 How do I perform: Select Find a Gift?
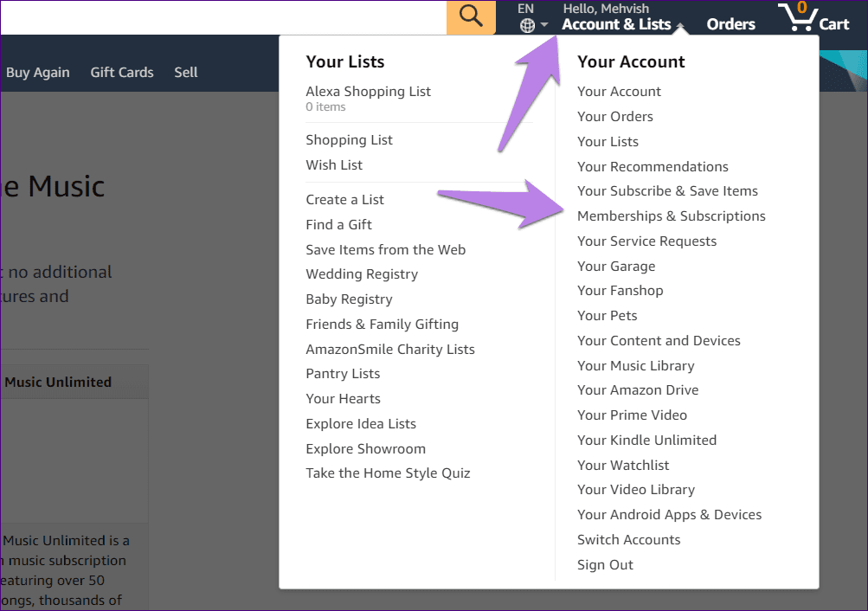(338, 225)
